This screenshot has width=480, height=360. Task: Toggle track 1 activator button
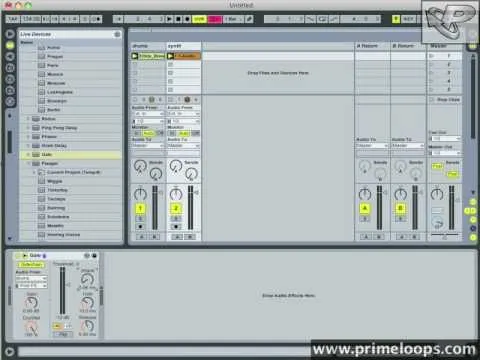pos(140,209)
